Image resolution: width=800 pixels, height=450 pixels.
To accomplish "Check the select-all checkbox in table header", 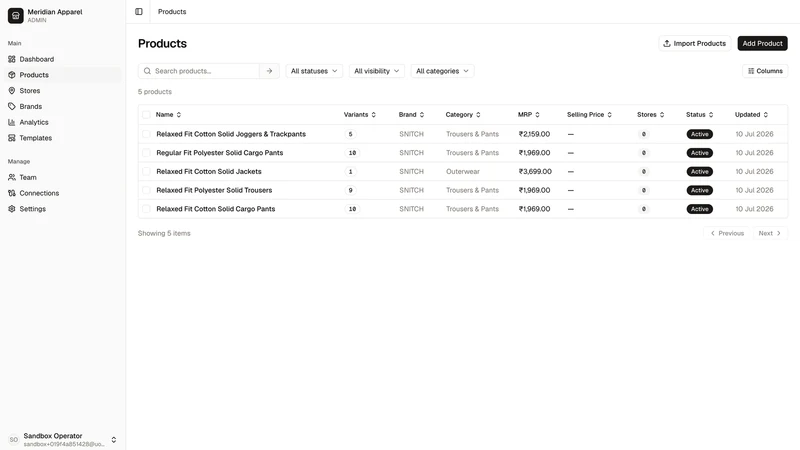I will click(146, 115).
